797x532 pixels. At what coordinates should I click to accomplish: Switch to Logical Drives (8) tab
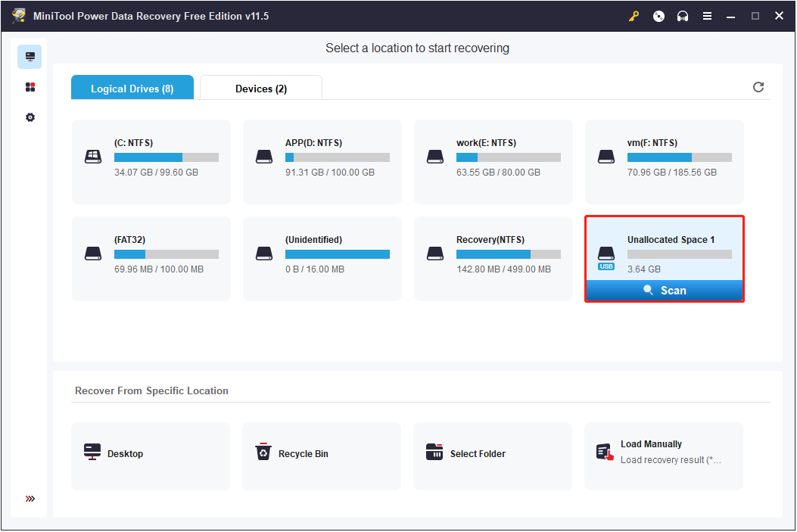click(132, 87)
